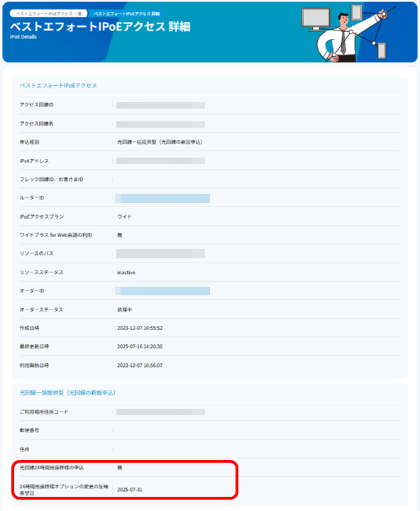The height and width of the screenshot is (511, 420).
Task: Click the ワイド IPoE access plan value
Action: coord(124,216)
